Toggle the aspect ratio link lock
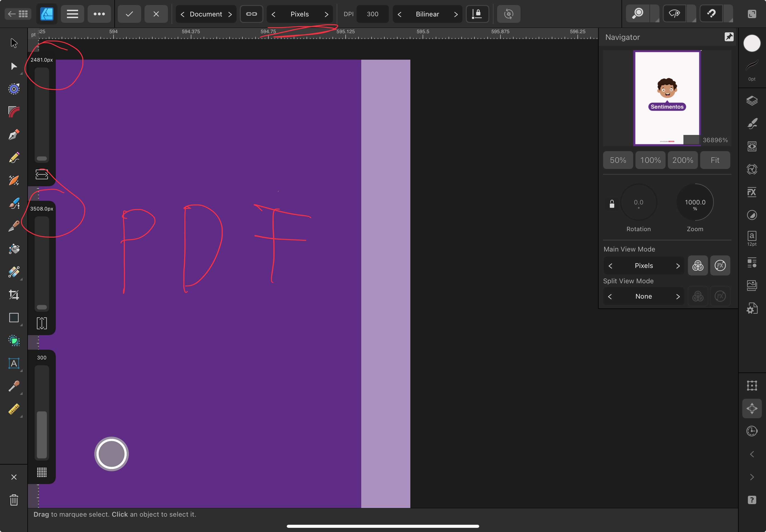 pyautogui.click(x=251, y=14)
